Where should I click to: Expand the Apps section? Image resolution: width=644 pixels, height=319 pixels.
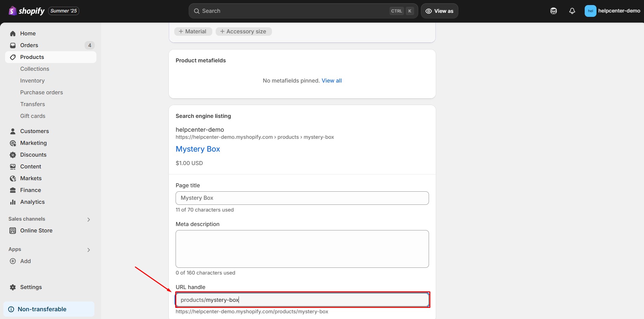pyautogui.click(x=88, y=250)
